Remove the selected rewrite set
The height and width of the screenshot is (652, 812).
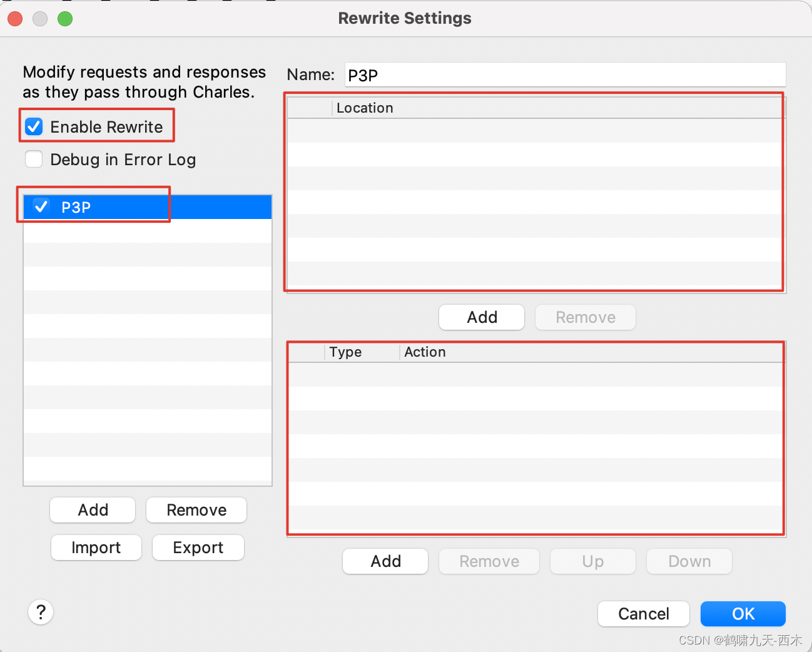[196, 510]
